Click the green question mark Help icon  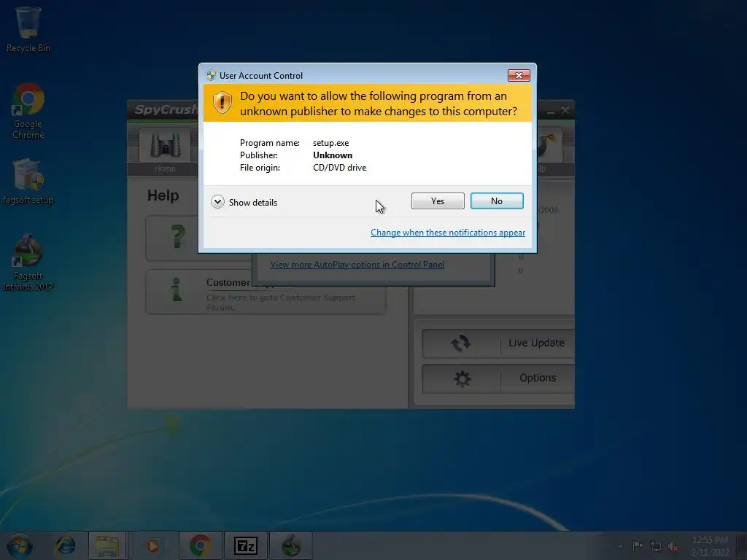[x=177, y=237]
